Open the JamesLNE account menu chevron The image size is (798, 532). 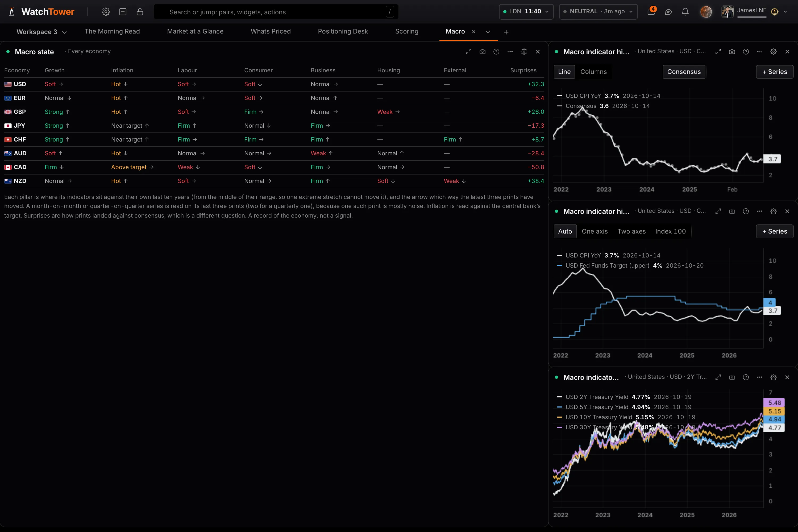(785, 11)
